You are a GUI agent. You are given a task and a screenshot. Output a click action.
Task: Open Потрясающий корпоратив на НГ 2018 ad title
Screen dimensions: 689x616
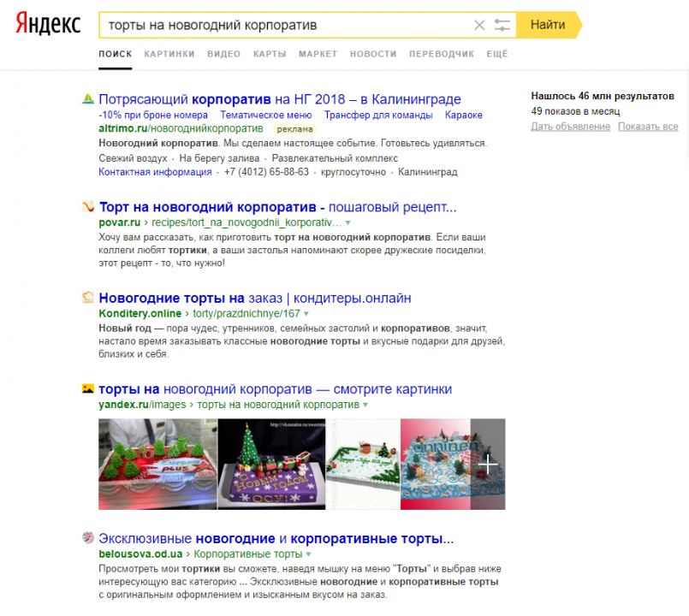click(280, 99)
